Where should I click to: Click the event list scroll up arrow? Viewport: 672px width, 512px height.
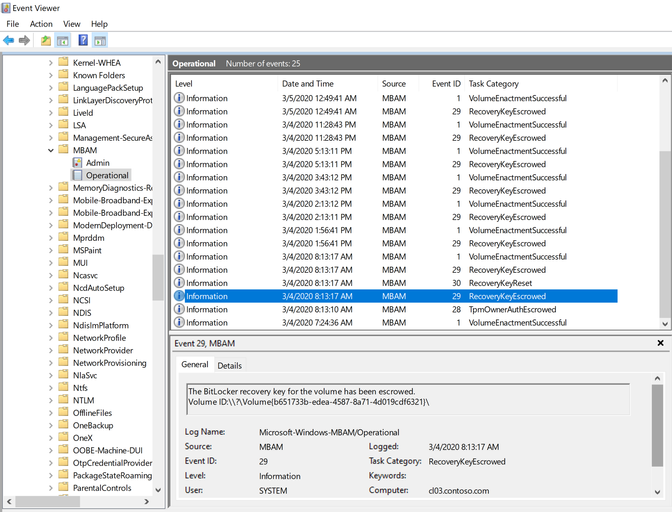point(665,81)
